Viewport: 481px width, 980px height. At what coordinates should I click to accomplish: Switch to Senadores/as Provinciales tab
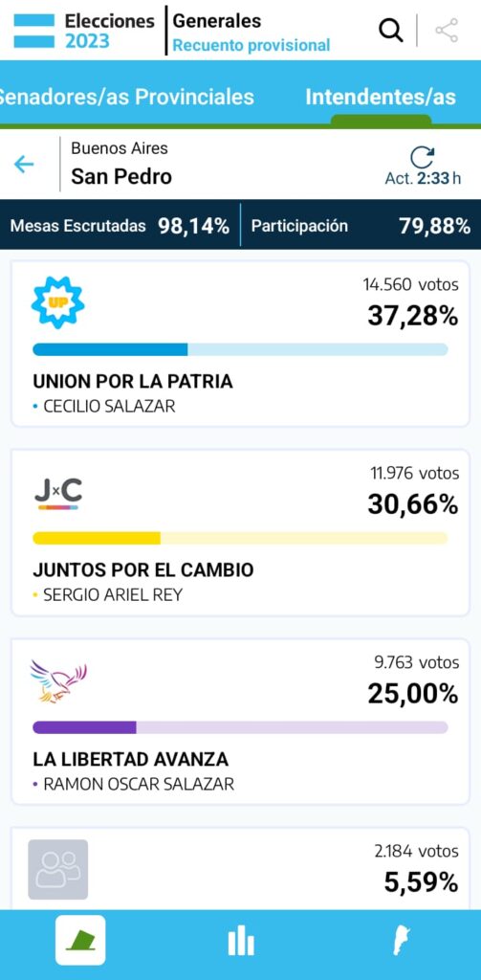tap(127, 97)
